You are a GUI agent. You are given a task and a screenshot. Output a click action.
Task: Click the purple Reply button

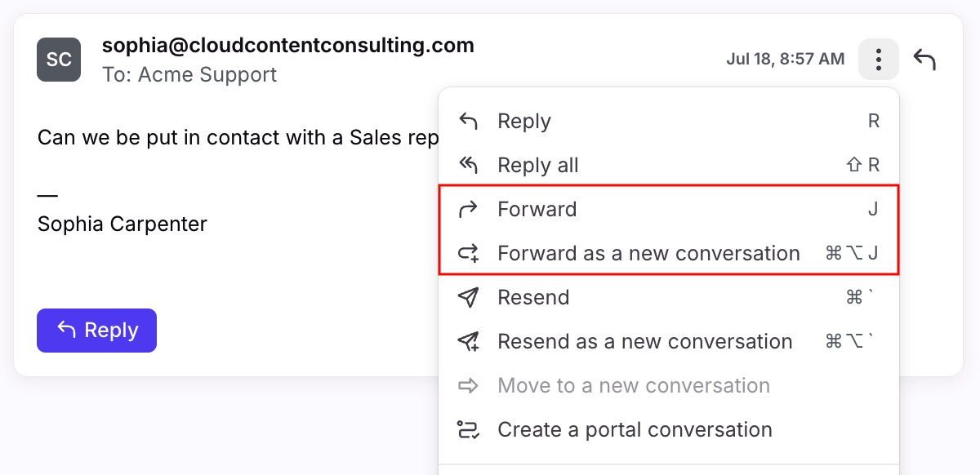click(96, 331)
